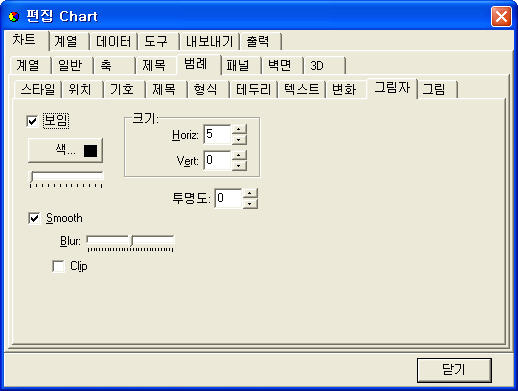Close the dialog with red X
Image resolution: width=518 pixels, height=391 pixels.
point(501,16)
